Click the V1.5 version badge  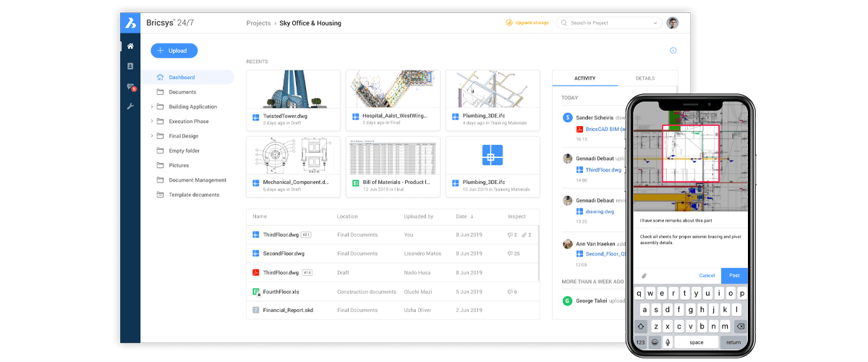tap(307, 272)
